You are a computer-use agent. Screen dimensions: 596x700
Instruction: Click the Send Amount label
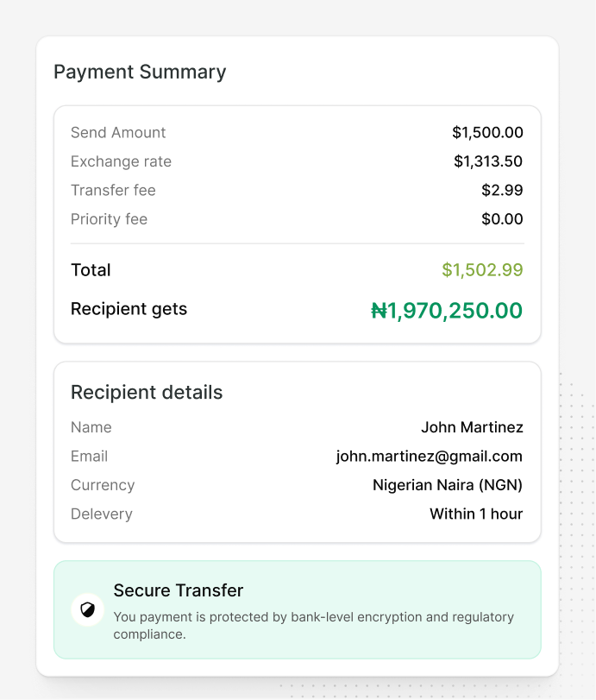tap(118, 133)
